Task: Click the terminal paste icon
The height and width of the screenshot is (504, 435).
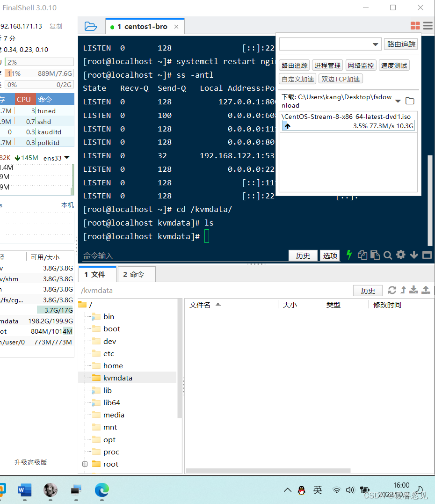Action: click(375, 255)
